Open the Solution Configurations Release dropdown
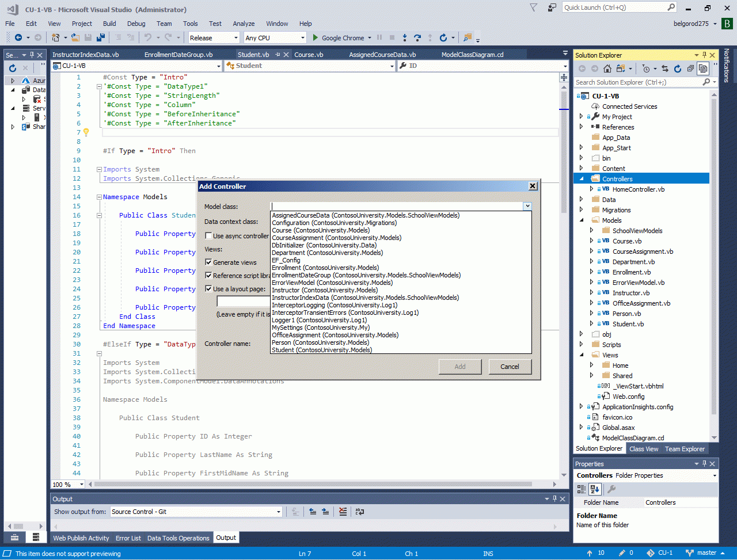 pyautogui.click(x=214, y=38)
